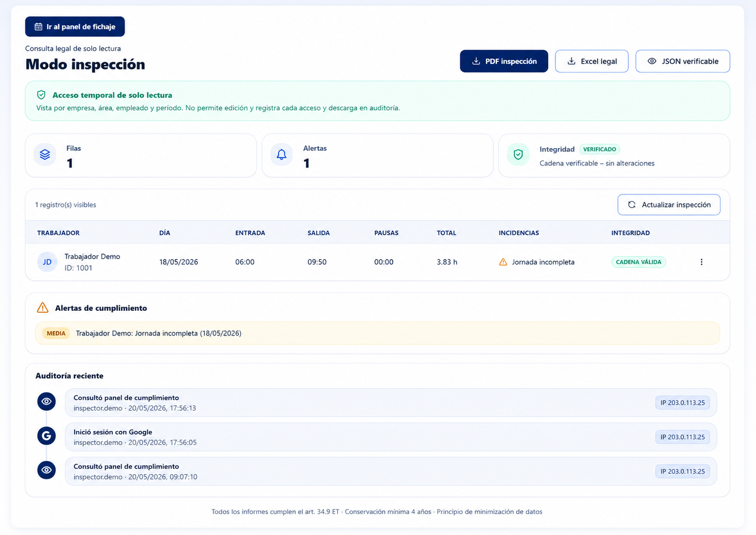Click the shield check icon in Integridad card
Screen dimensions: 756x535
click(x=518, y=155)
